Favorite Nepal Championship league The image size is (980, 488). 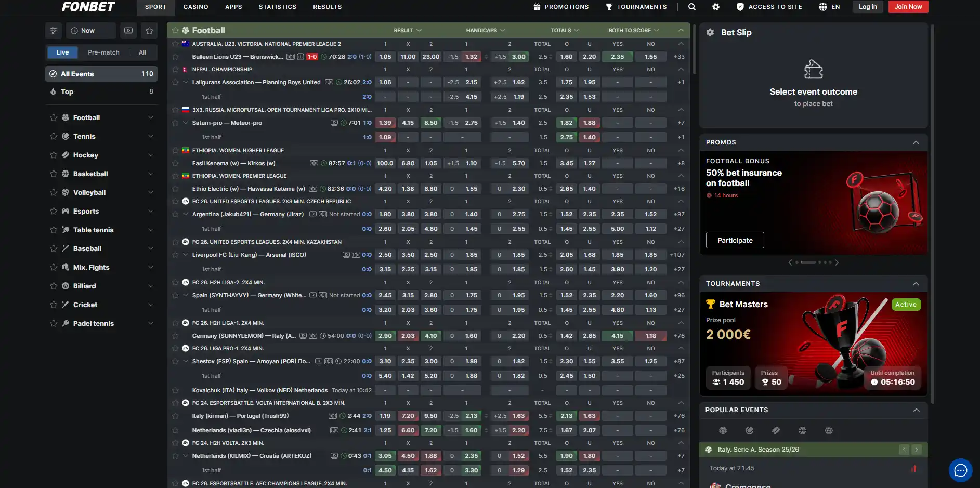175,69
